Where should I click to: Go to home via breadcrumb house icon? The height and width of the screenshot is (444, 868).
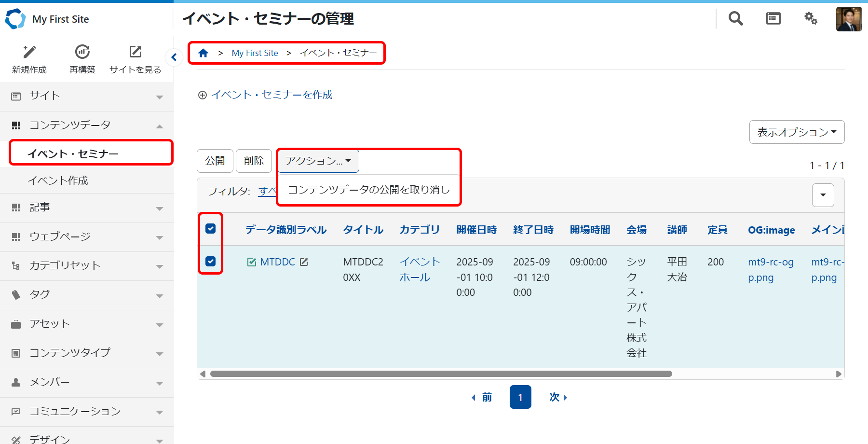click(x=203, y=53)
